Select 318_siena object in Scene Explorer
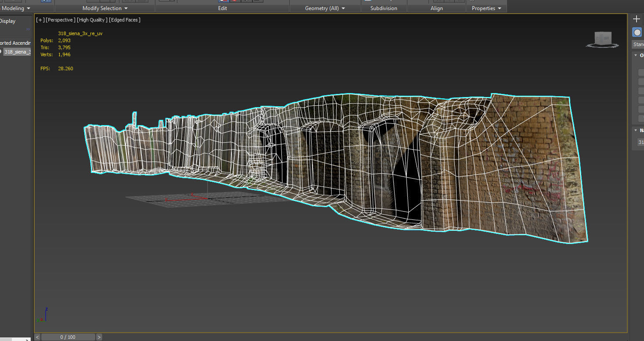Viewport: 644px width, 341px height. (x=17, y=52)
